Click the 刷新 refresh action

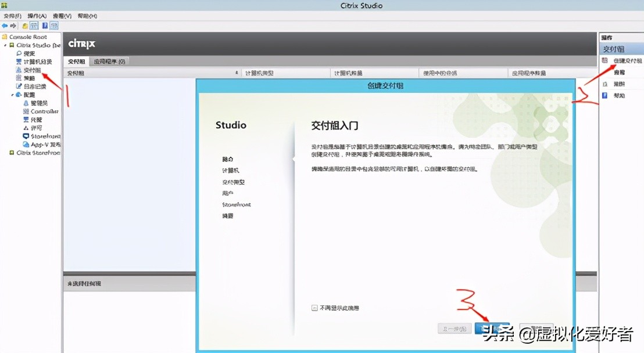(619, 84)
